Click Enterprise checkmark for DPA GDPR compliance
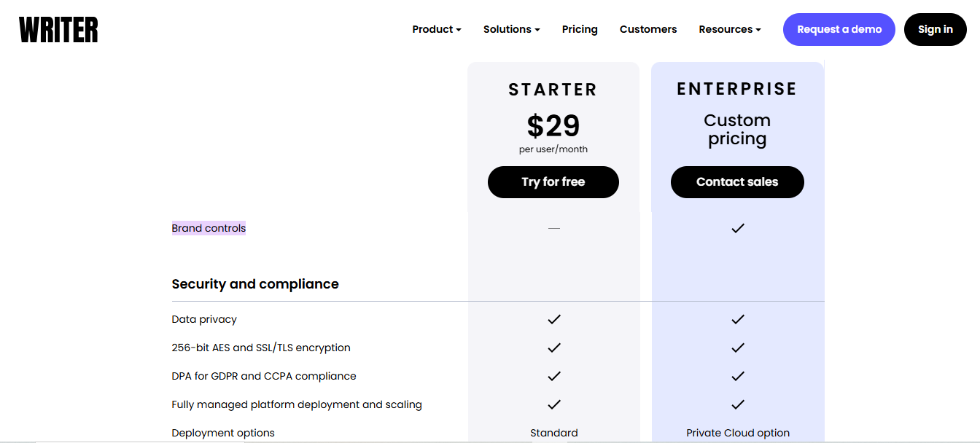The image size is (980, 443). [x=738, y=376]
